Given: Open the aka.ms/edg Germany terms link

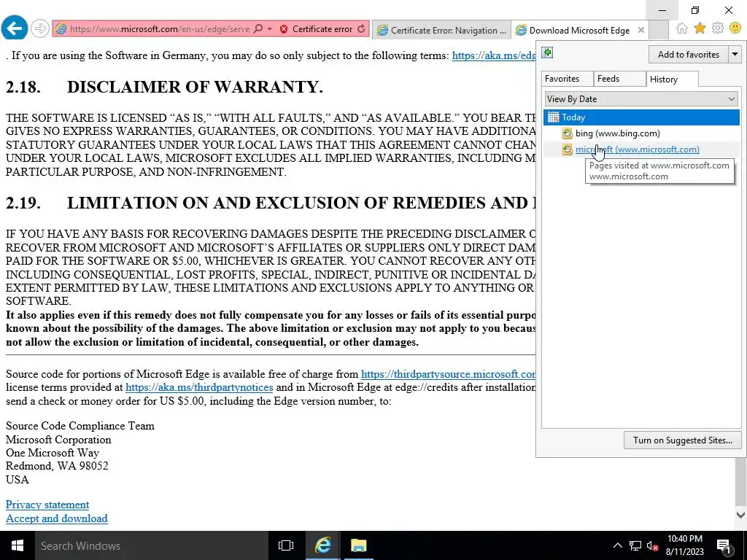Looking at the screenshot, I should pyautogui.click(x=494, y=55).
